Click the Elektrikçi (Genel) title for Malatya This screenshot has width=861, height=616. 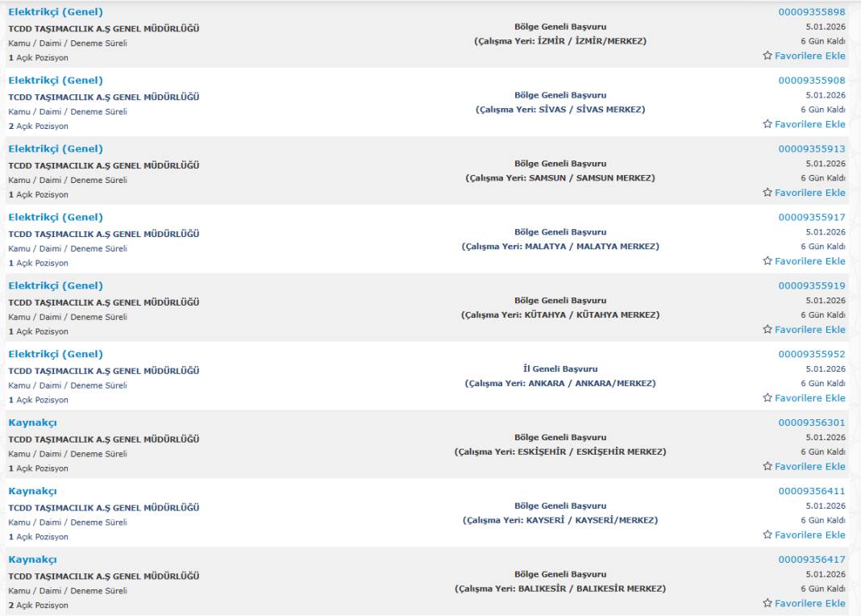(x=56, y=217)
